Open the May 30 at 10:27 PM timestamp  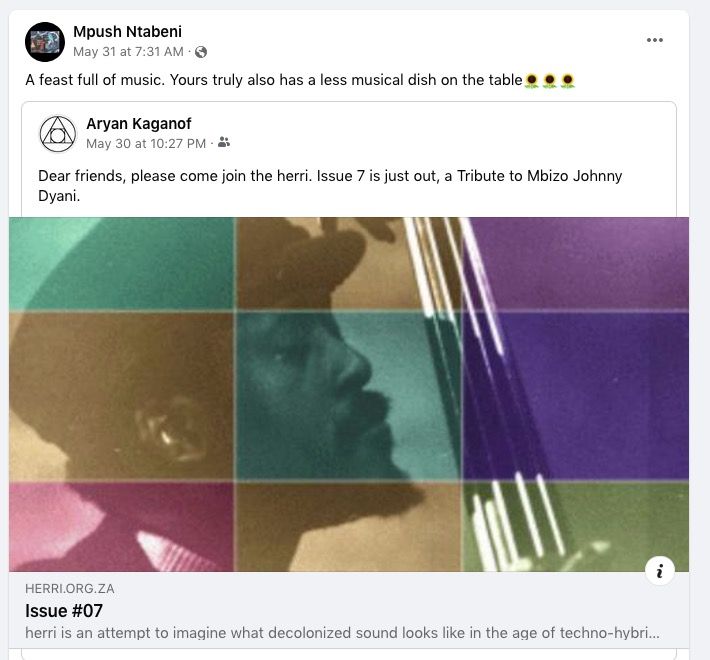point(146,143)
